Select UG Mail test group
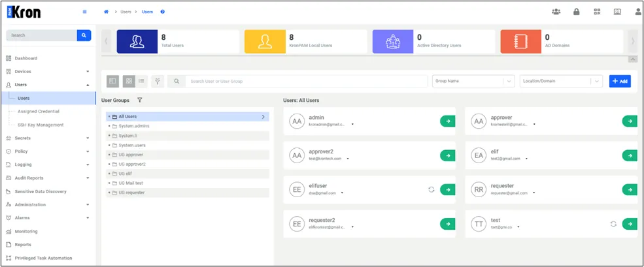Viewport: 644px width, 267px height. pos(187,183)
